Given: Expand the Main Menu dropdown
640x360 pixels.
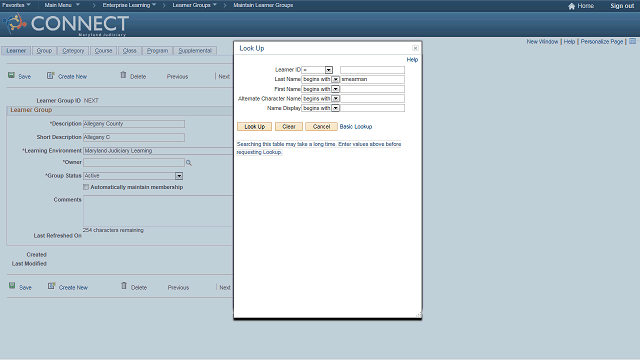Looking at the screenshot, I should 62,5.
